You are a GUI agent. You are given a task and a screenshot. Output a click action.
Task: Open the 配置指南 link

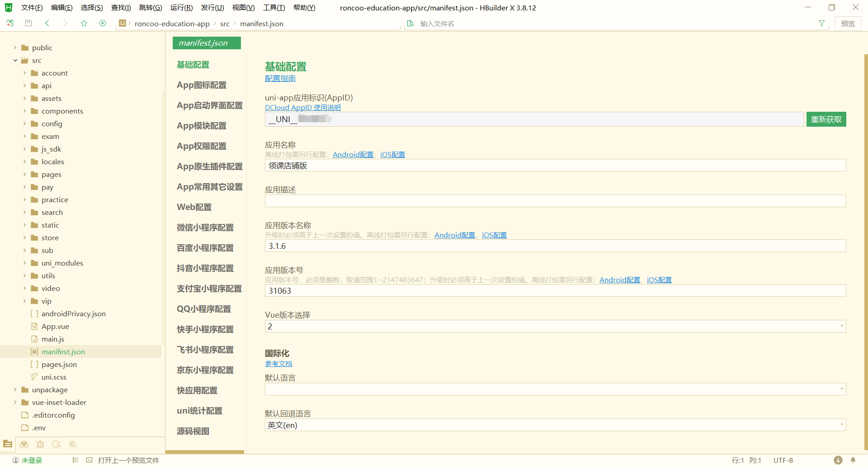(x=280, y=78)
